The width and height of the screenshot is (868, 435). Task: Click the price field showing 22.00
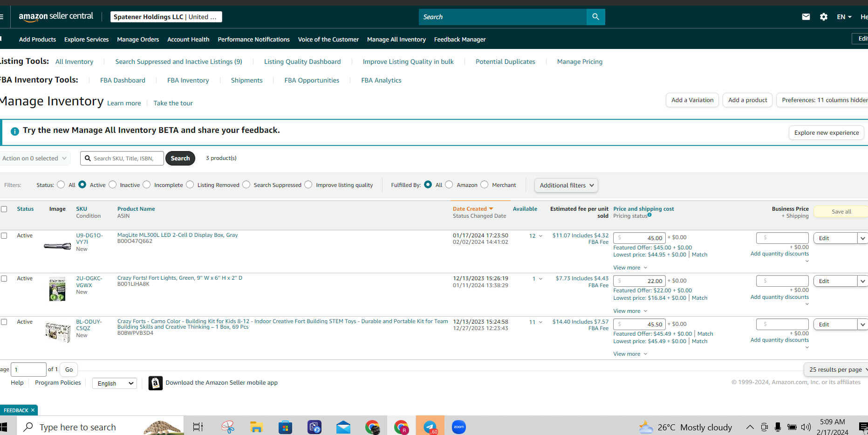tap(639, 281)
